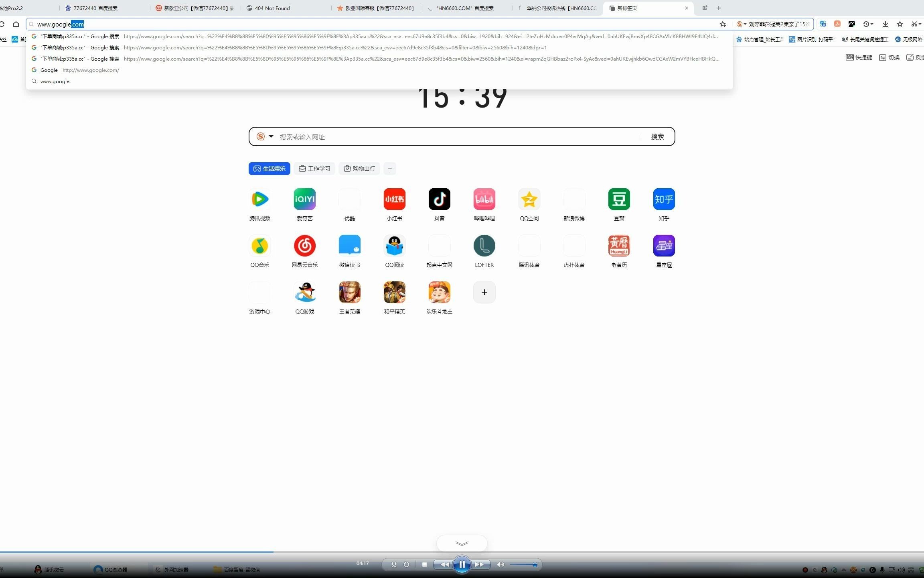Switch to the 404 Not Found tab
The width and height of the screenshot is (924, 578).
272,8
